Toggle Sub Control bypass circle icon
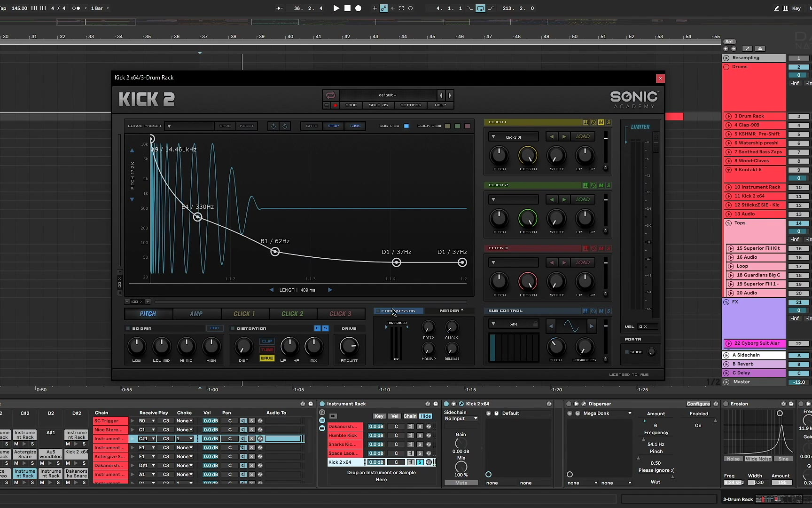 point(593,311)
